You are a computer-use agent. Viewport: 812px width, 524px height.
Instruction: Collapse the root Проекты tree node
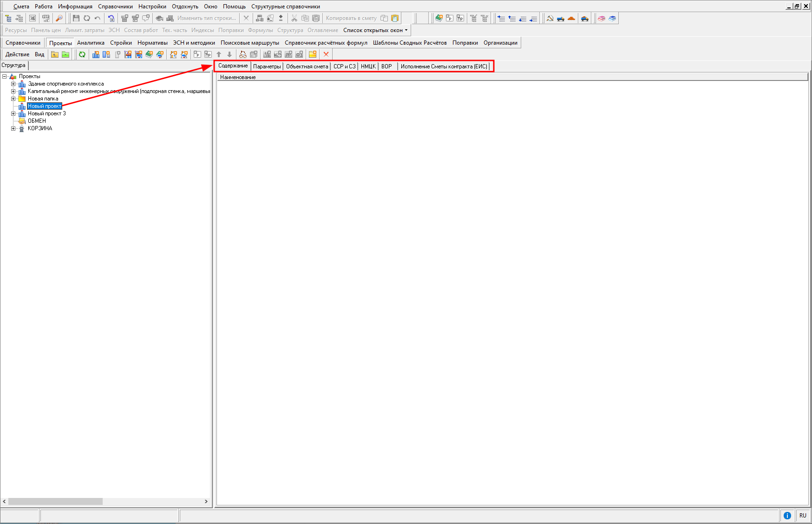(x=5, y=77)
